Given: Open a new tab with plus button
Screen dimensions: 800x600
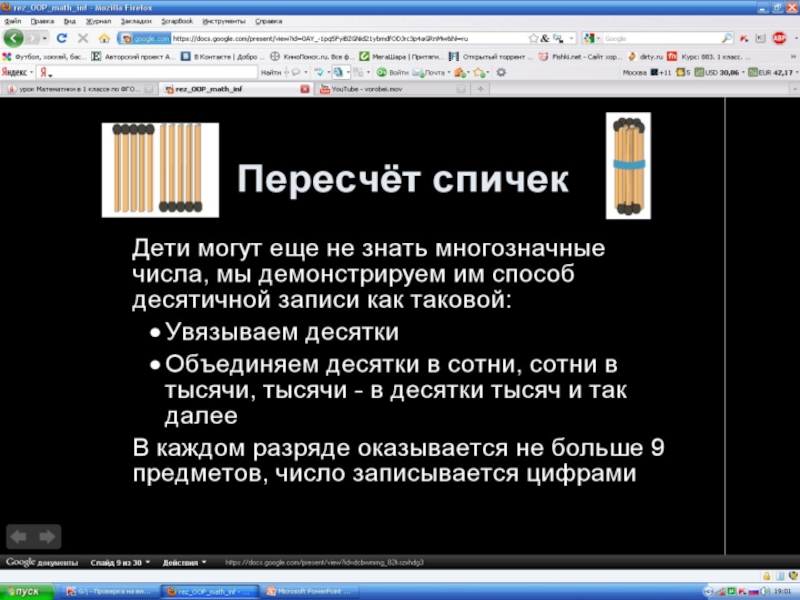Looking at the screenshot, I should pos(480,89).
